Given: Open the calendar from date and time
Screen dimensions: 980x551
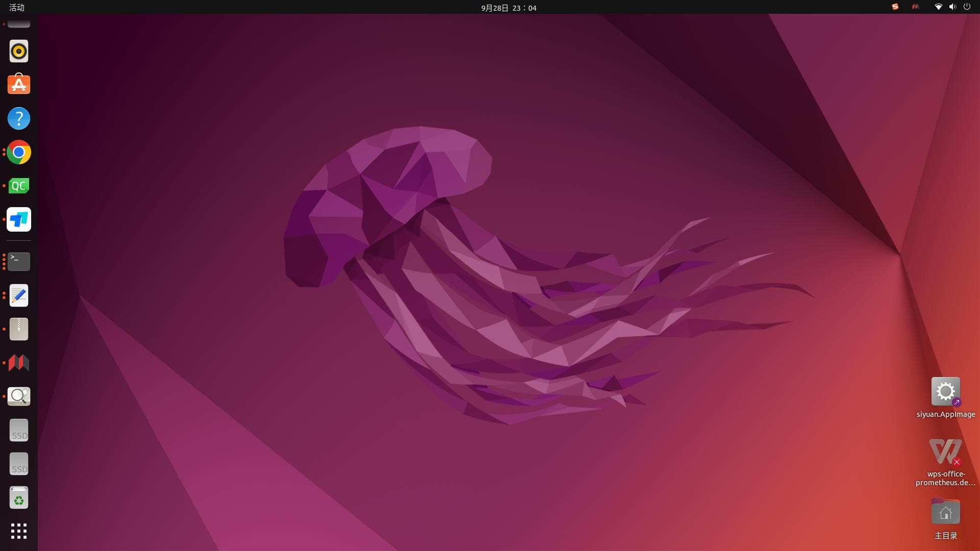Looking at the screenshot, I should pyautogui.click(x=508, y=8).
